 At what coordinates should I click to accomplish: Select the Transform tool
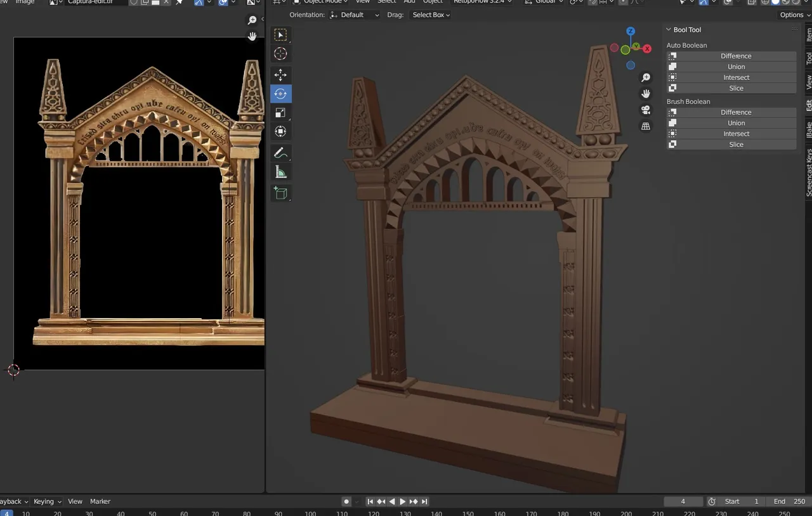[x=280, y=132]
